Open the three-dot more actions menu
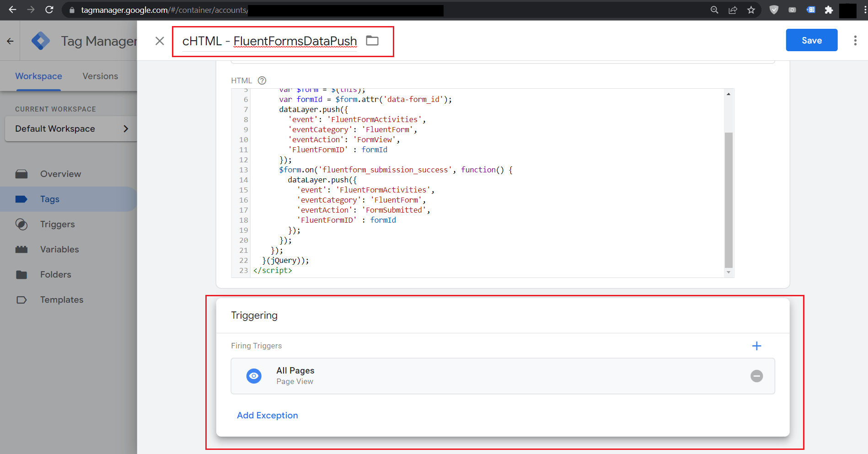 click(855, 41)
